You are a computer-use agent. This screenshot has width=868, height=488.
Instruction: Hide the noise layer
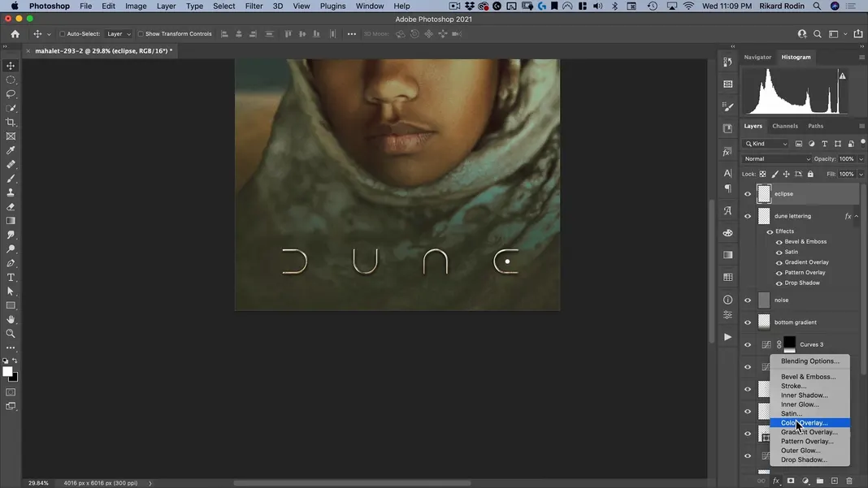coord(748,300)
